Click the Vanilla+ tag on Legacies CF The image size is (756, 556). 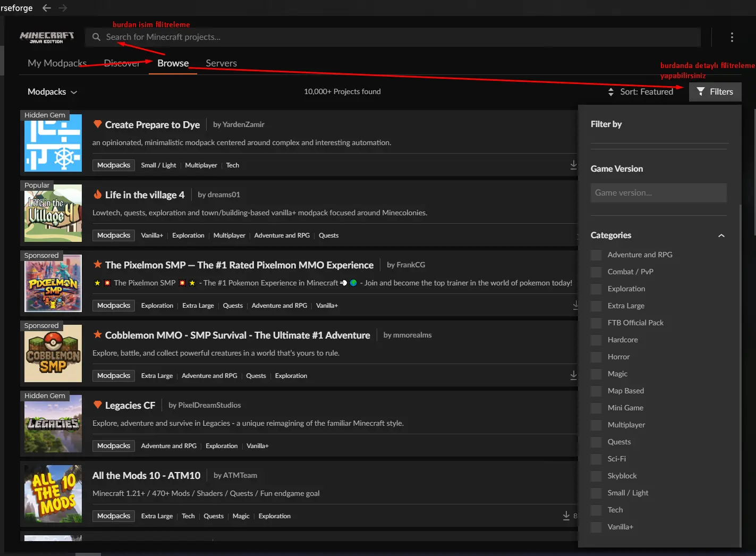point(258,446)
